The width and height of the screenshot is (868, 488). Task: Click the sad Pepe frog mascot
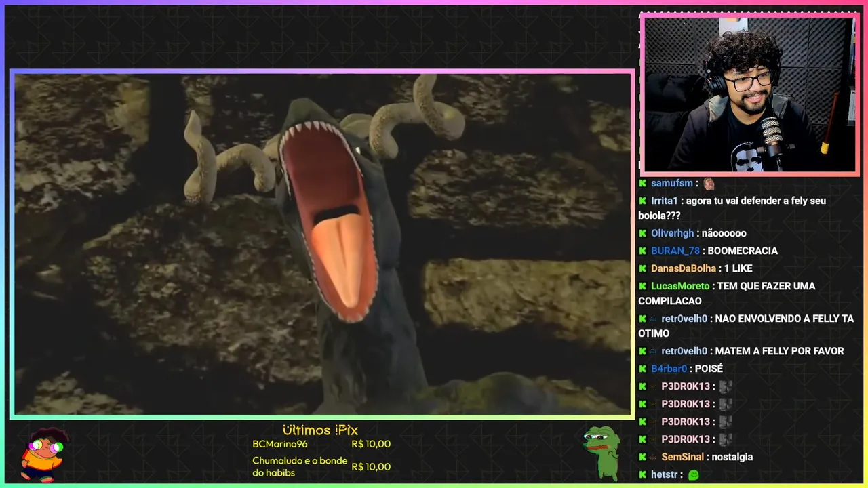tap(601, 452)
